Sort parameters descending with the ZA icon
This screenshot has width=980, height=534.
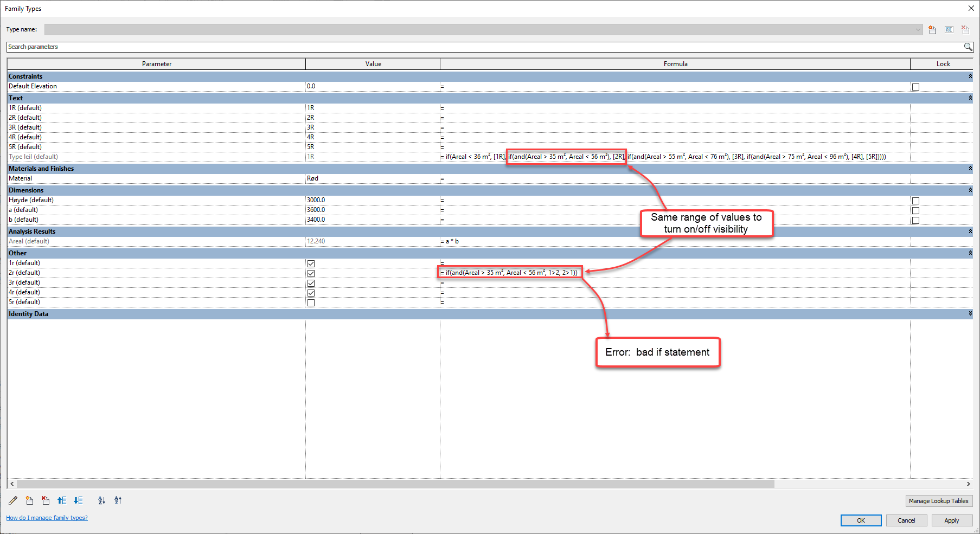(118, 500)
